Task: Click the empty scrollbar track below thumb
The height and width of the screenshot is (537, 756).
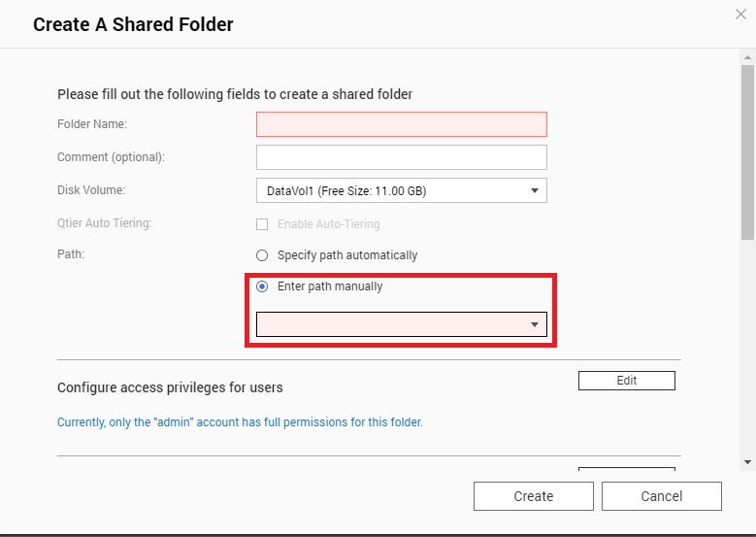Action: pos(747,350)
